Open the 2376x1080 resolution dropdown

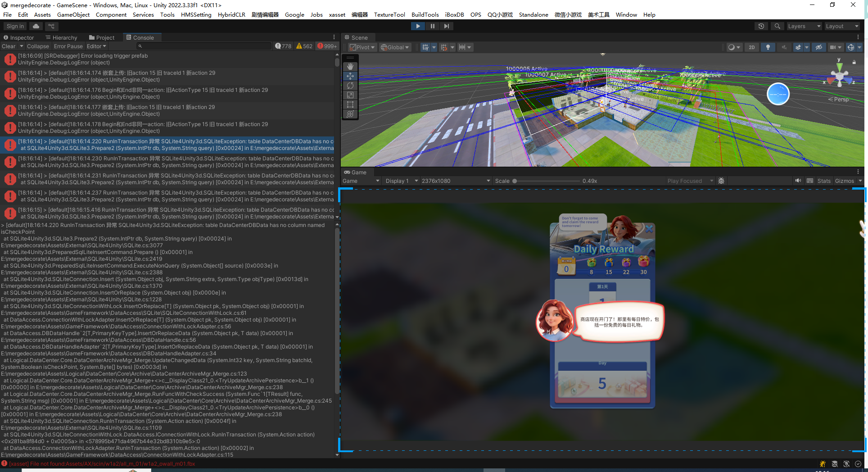click(x=455, y=181)
